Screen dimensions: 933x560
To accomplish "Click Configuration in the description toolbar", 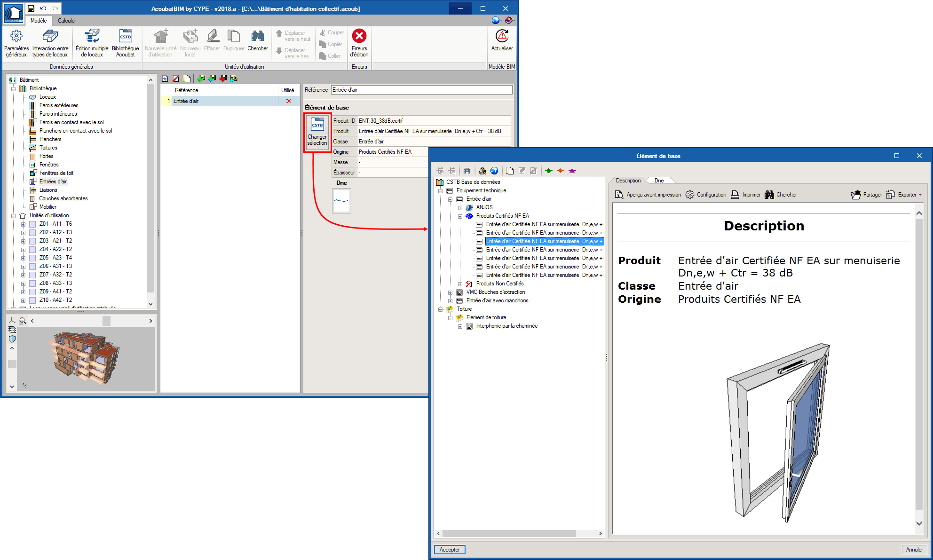I will (706, 195).
